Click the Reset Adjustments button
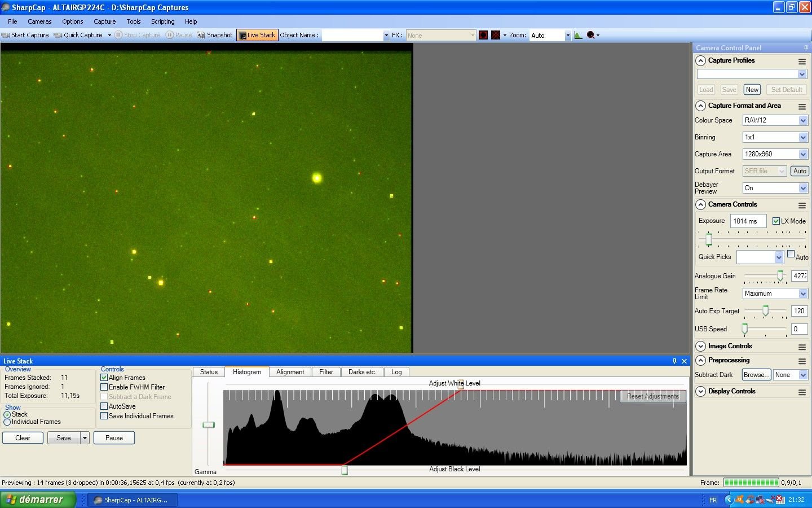 [652, 396]
